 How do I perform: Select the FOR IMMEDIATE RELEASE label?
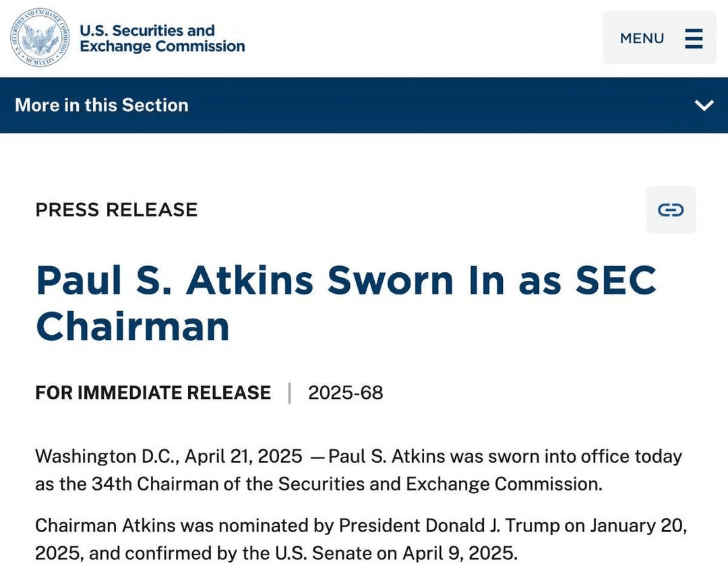(153, 392)
